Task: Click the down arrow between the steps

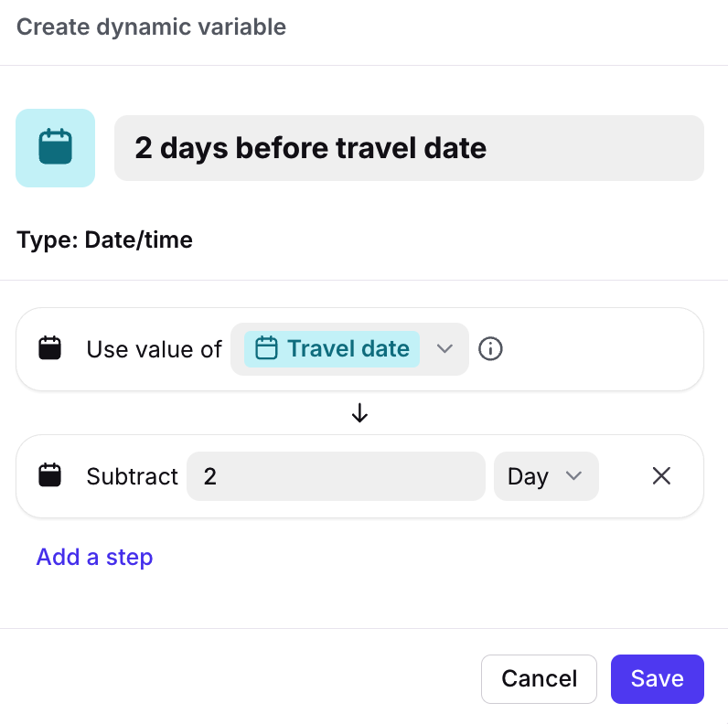Action: (359, 412)
